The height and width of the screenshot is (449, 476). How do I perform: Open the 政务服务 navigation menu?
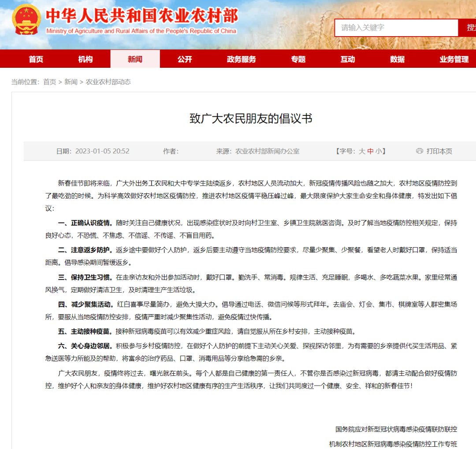pos(242,59)
